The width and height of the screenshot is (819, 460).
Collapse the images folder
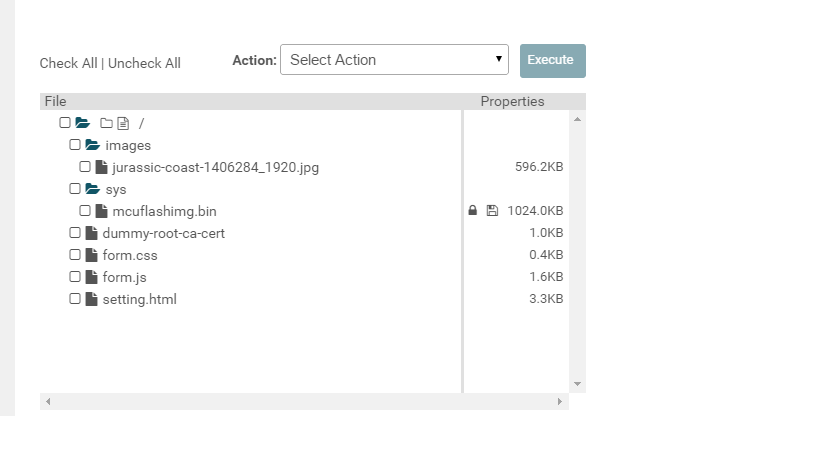pyautogui.click(x=93, y=145)
